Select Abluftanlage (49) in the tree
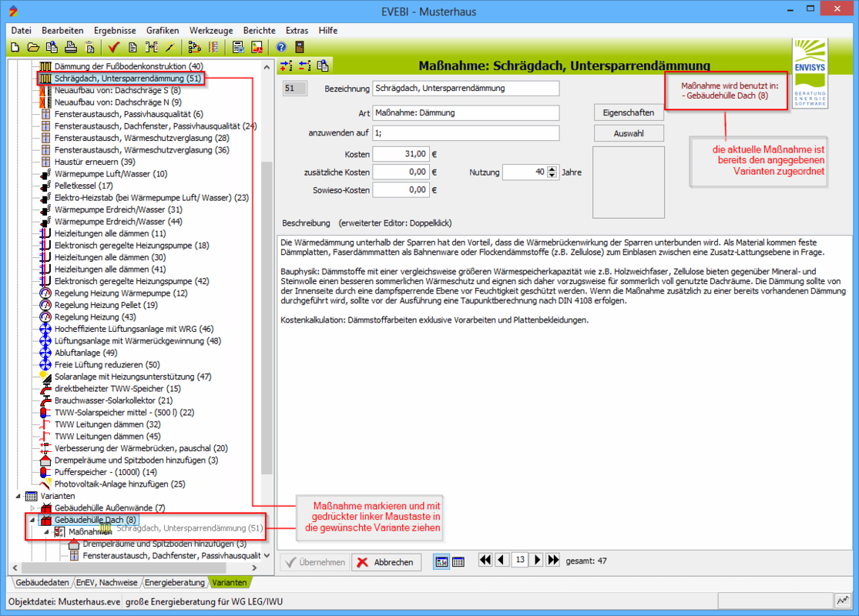This screenshot has width=859, height=616. click(x=86, y=353)
